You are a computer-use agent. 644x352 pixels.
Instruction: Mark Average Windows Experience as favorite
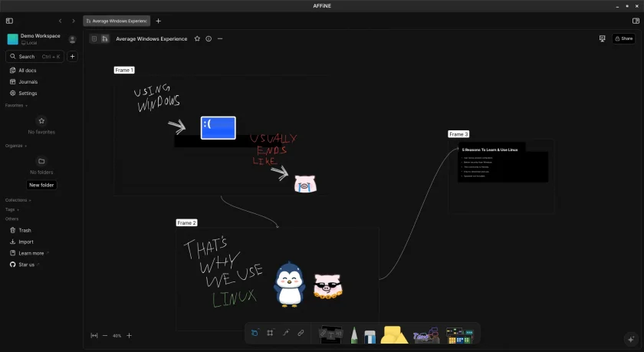click(x=197, y=38)
